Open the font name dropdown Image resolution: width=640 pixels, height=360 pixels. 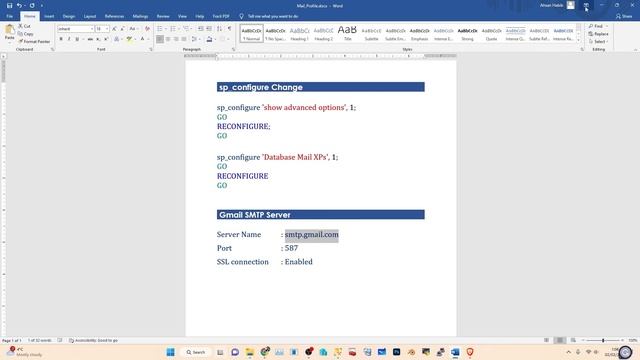click(91, 29)
